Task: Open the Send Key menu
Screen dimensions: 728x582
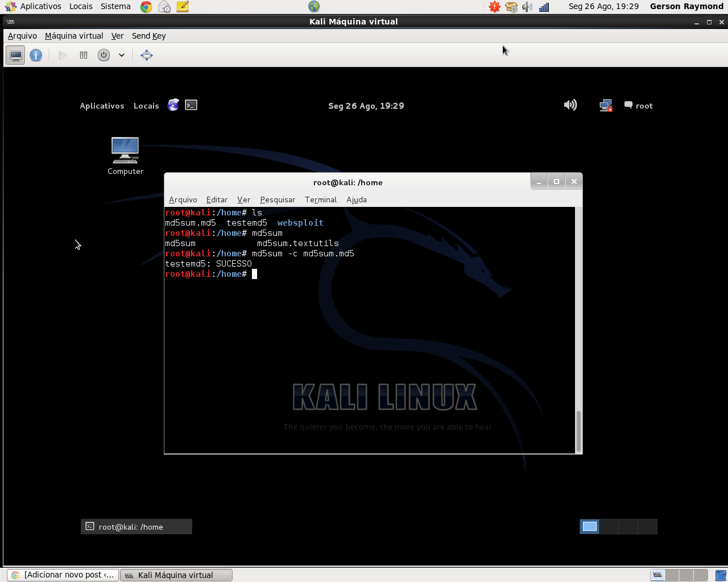Action: [x=149, y=36]
